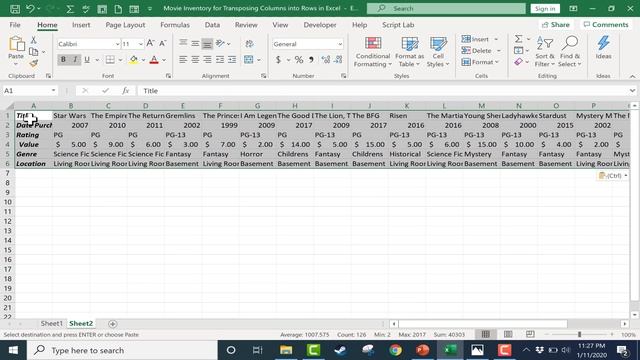Toggle center horizontal alignment
The height and width of the screenshot is (360, 640).
[x=195, y=60]
